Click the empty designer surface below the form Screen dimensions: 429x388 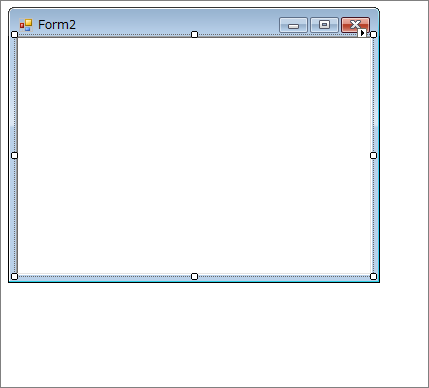pos(213,335)
